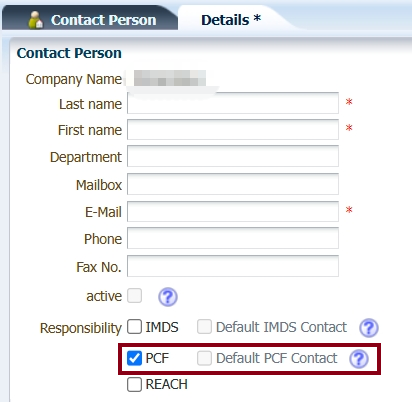This screenshot has height=402, width=412.
Task: Select the Mailbox input field
Action: point(233,184)
